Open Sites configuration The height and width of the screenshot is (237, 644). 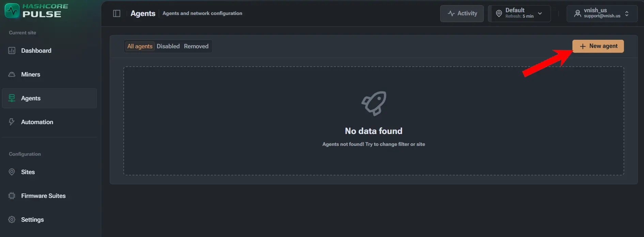49,172
